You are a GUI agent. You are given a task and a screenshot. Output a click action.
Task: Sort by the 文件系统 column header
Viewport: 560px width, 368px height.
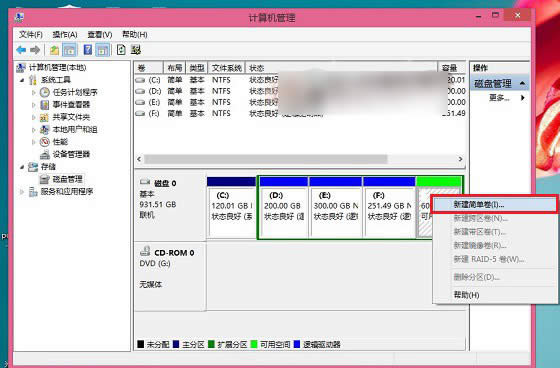tap(227, 68)
